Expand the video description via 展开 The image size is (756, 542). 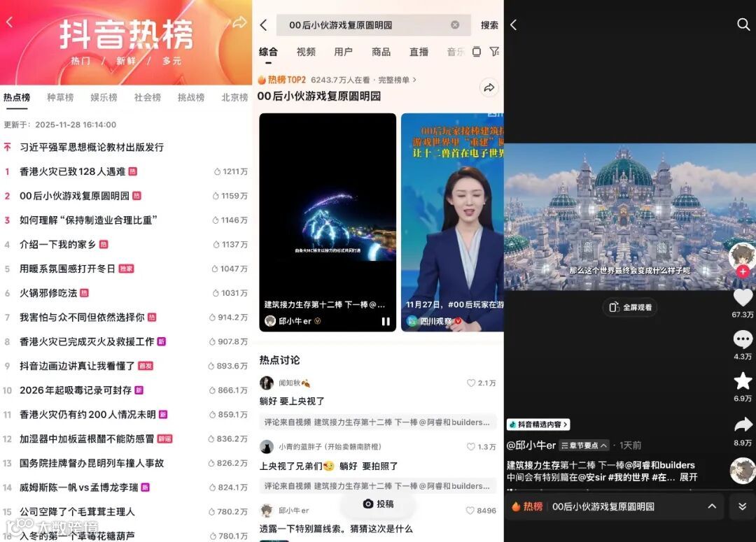coord(688,478)
